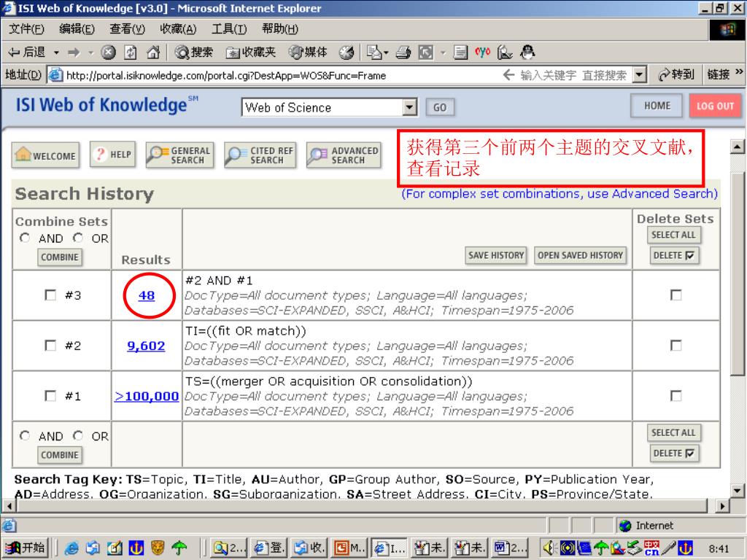Click the top SELECT ALL button
Viewport: 747px width, 560px height.
pyautogui.click(x=673, y=235)
